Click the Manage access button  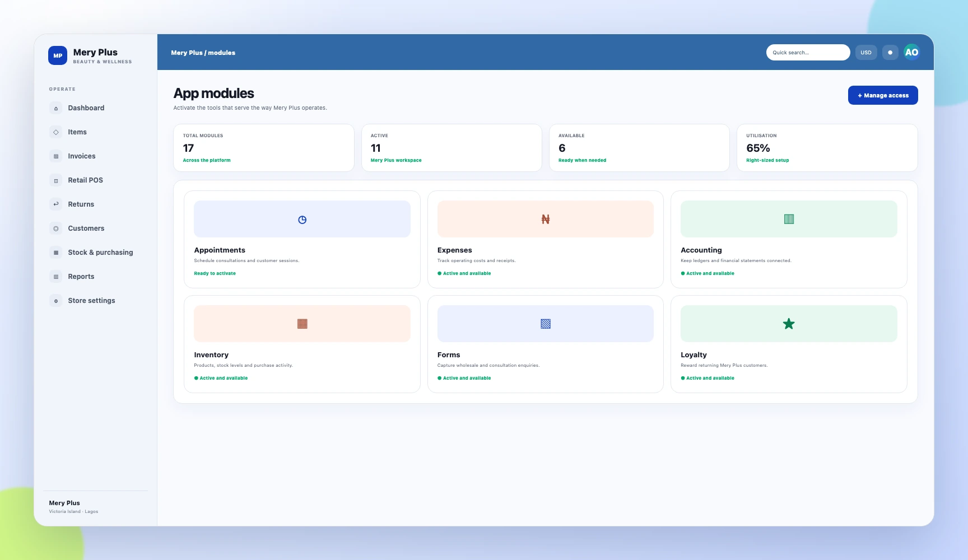[x=883, y=95]
